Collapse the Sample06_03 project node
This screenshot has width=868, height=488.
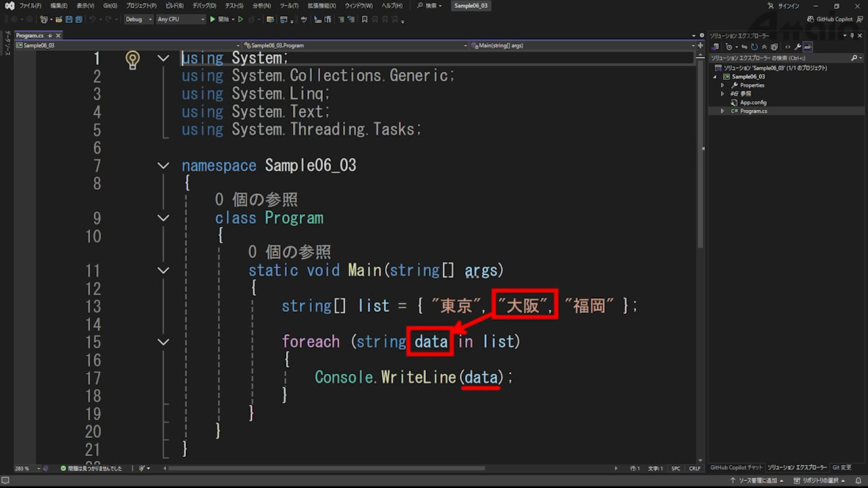pos(714,77)
